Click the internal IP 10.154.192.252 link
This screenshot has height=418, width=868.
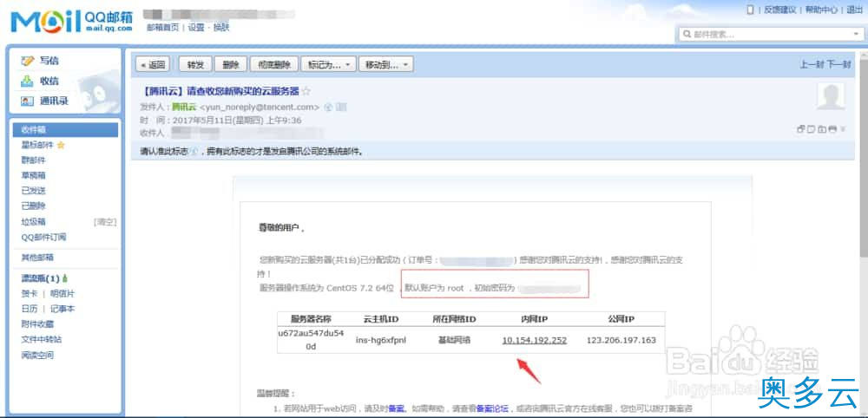(534, 340)
